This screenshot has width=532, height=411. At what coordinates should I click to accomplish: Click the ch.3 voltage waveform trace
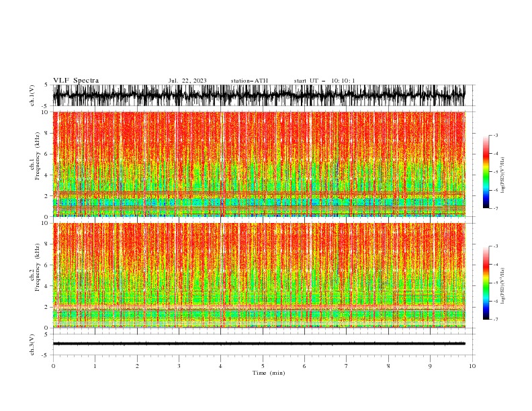(x=259, y=344)
